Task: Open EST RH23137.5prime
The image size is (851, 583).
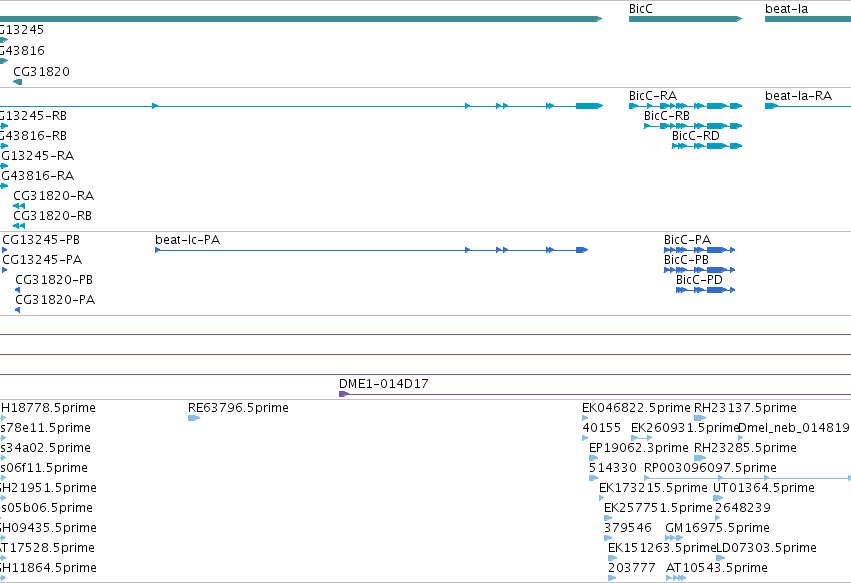Action: [700, 418]
